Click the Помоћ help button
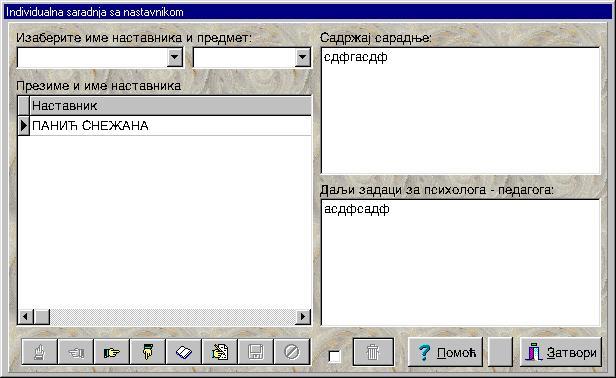This screenshot has height=378, width=616. (445, 352)
